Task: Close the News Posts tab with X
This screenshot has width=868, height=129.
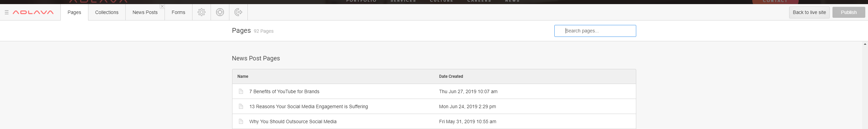Action: click(x=162, y=6)
